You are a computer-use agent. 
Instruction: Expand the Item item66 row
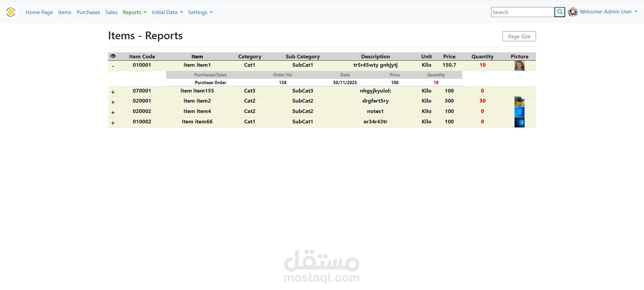[113, 123]
